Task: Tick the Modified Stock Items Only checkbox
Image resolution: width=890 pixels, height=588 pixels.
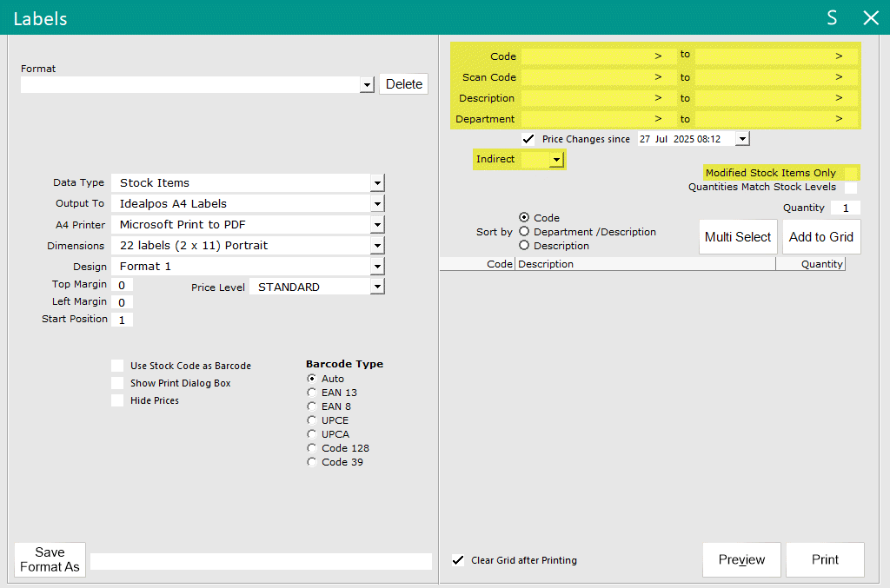Action: pyautogui.click(x=851, y=173)
